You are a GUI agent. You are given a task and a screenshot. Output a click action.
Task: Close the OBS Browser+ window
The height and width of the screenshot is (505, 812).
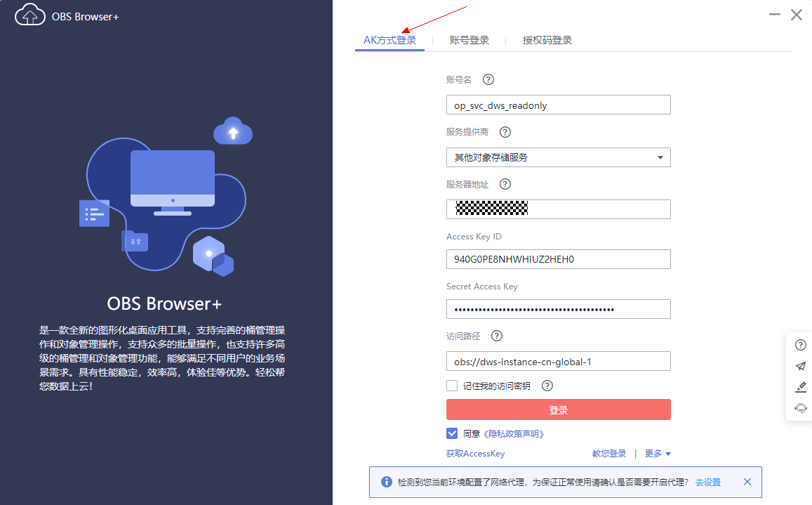pyautogui.click(x=797, y=15)
